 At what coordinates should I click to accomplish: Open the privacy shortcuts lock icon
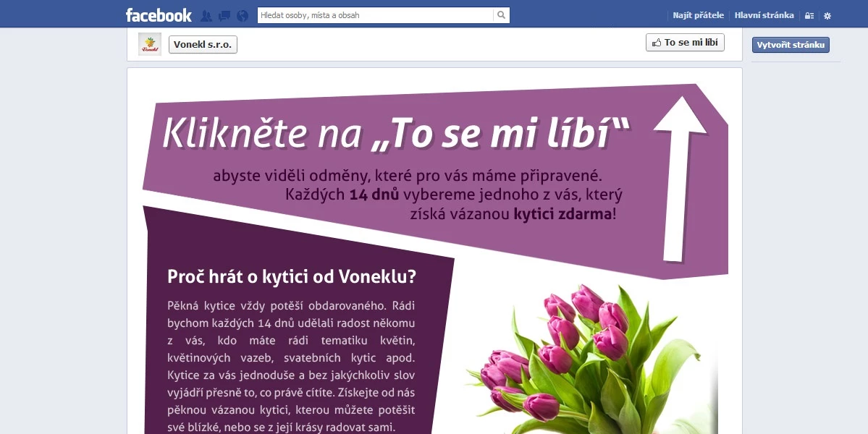click(x=809, y=16)
